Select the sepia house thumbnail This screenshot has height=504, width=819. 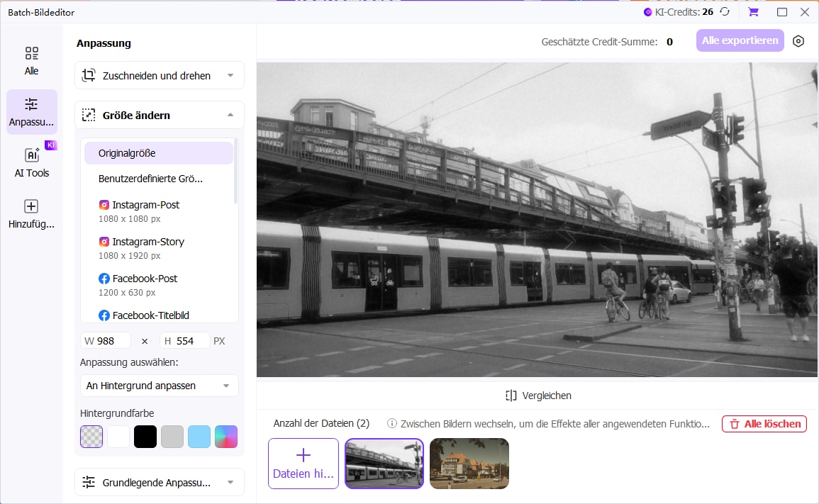coord(469,464)
